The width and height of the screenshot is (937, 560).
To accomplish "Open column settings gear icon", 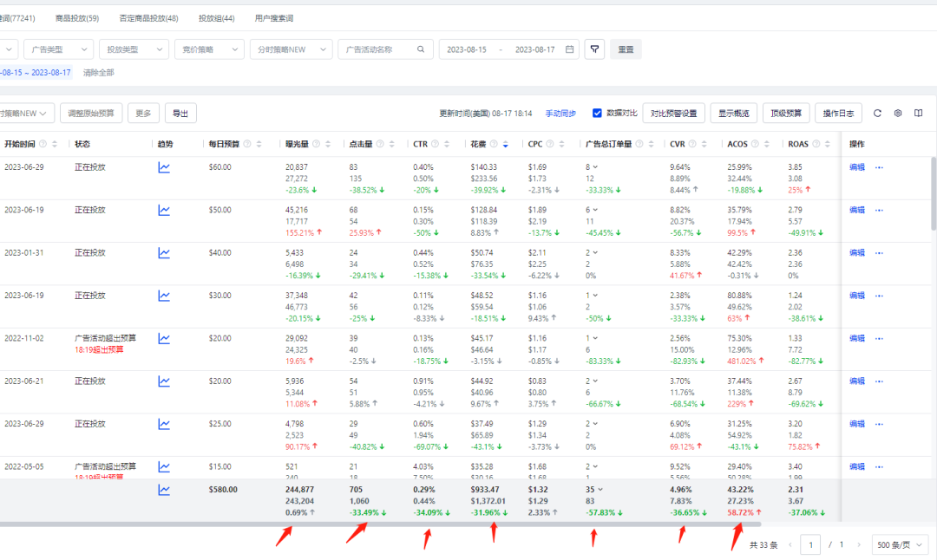I will coord(898,113).
